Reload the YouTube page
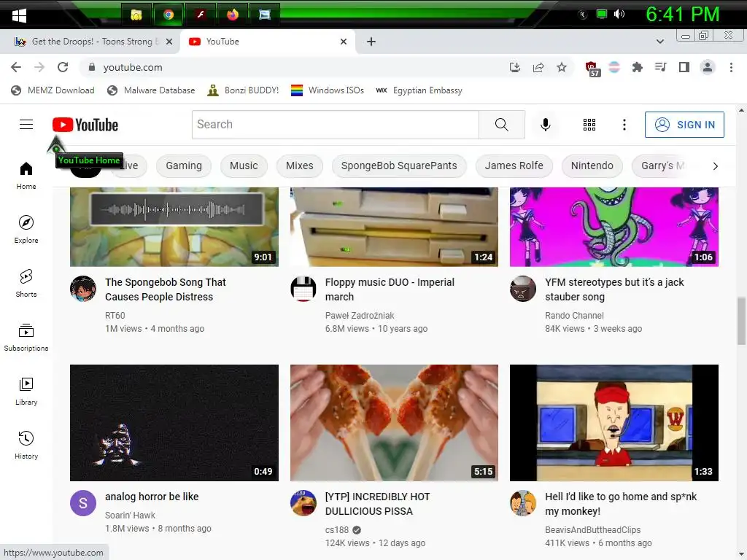Screen dimensions: 747x560 (63, 67)
